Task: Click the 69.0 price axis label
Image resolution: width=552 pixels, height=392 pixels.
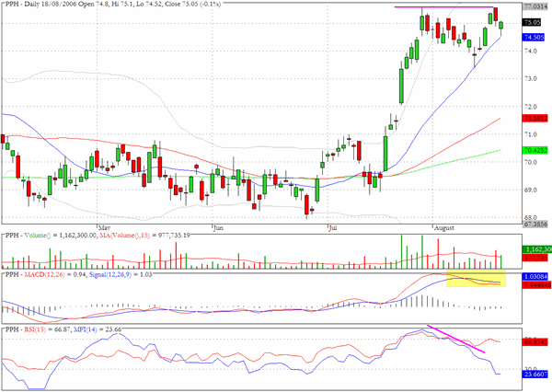Action: click(x=531, y=190)
